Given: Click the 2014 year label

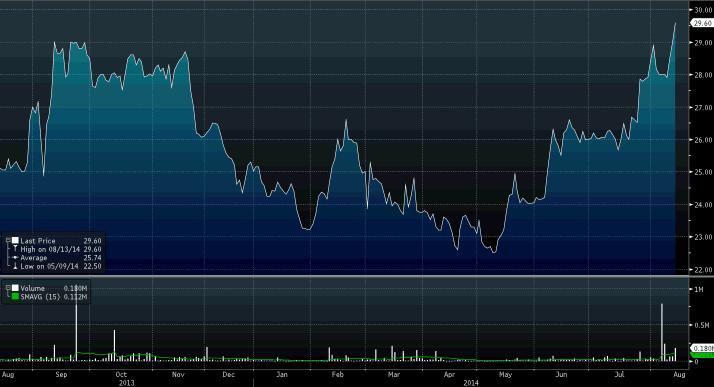Looking at the screenshot, I should [471, 382].
